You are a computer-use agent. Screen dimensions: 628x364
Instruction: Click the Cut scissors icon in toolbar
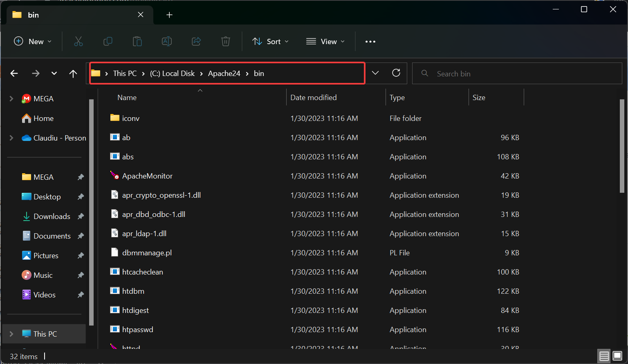click(x=78, y=41)
